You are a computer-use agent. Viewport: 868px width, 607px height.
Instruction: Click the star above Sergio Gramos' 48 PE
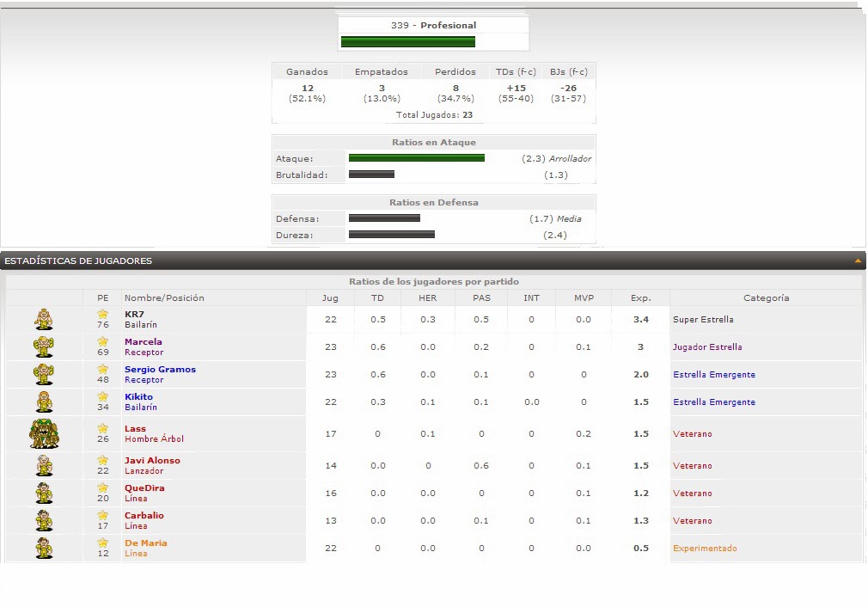coord(103,369)
